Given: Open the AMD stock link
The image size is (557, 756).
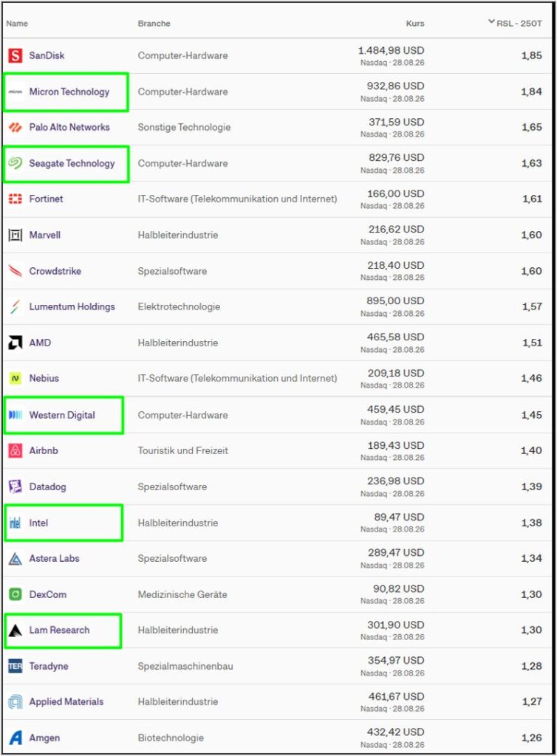Looking at the screenshot, I should [x=40, y=343].
